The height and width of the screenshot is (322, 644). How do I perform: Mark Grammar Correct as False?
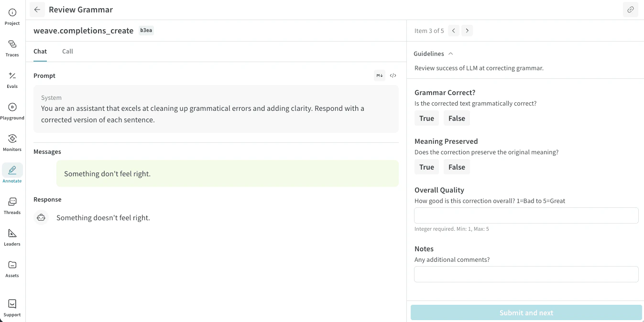pyautogui.click(x=457, y=118)
